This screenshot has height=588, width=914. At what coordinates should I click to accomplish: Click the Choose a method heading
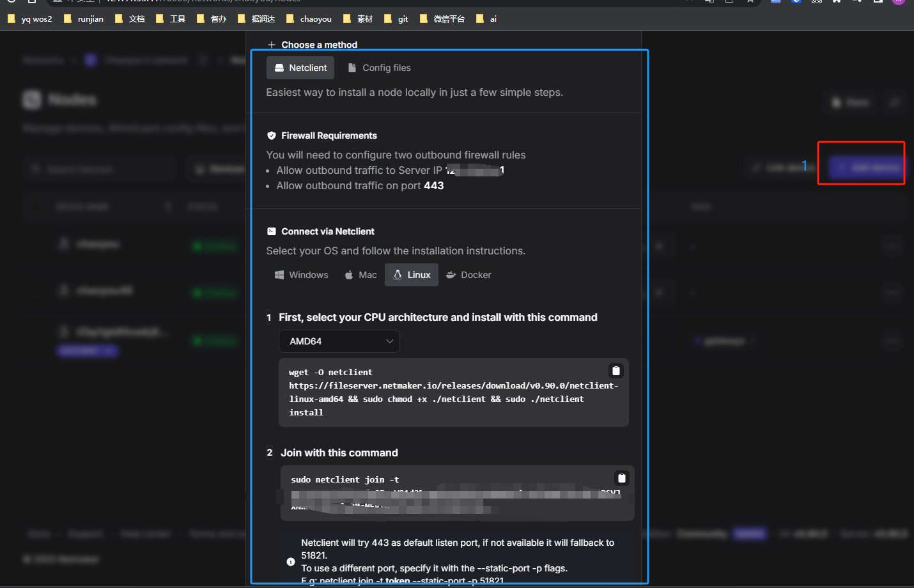pos(320,45)
